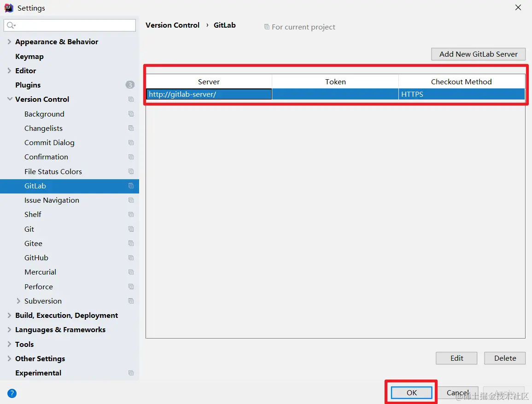The height and width of the screenshot is (404, 532).
Task: Expand Languages & Frameworks arrow
Action: tap(9, 330)
